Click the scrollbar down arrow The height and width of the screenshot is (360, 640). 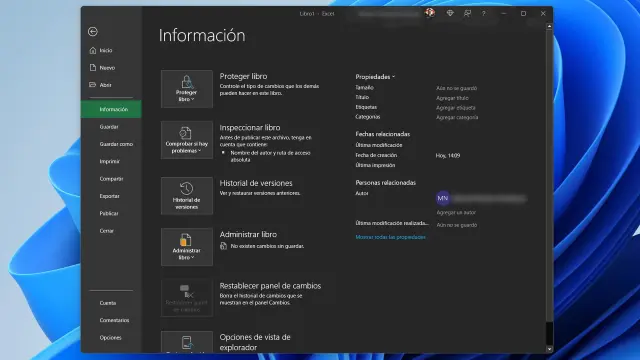(x=549, y=349)
